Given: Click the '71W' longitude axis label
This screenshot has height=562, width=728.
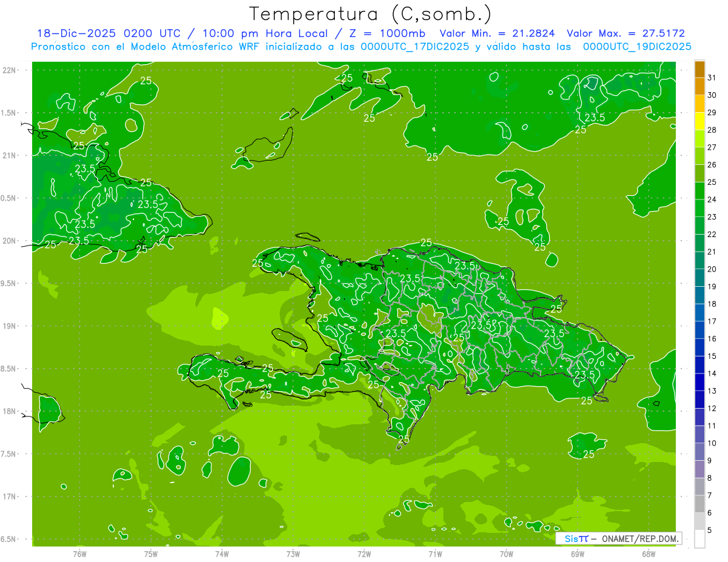Looking at the screenshot, I should 435,554.
